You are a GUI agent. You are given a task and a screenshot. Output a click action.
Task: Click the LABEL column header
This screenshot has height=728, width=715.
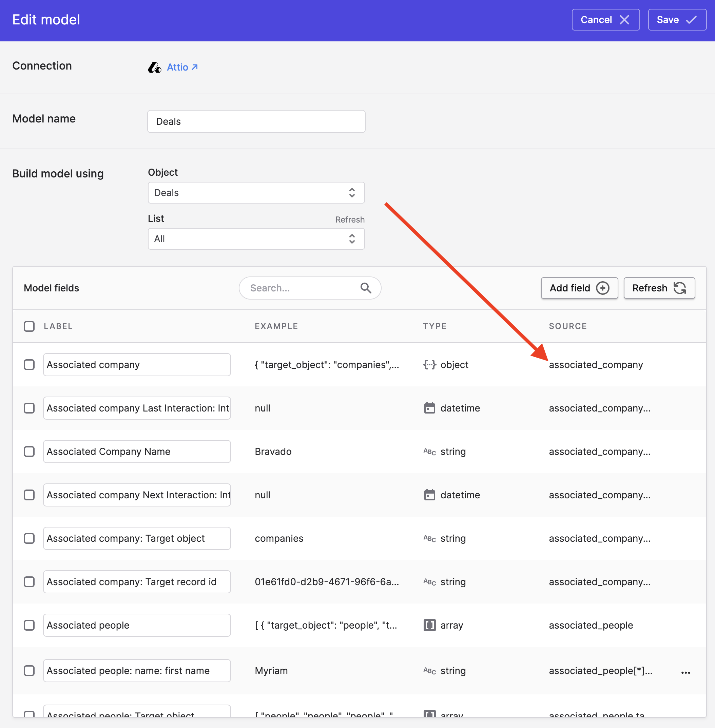pyautogui.click(x=58, y=326)
